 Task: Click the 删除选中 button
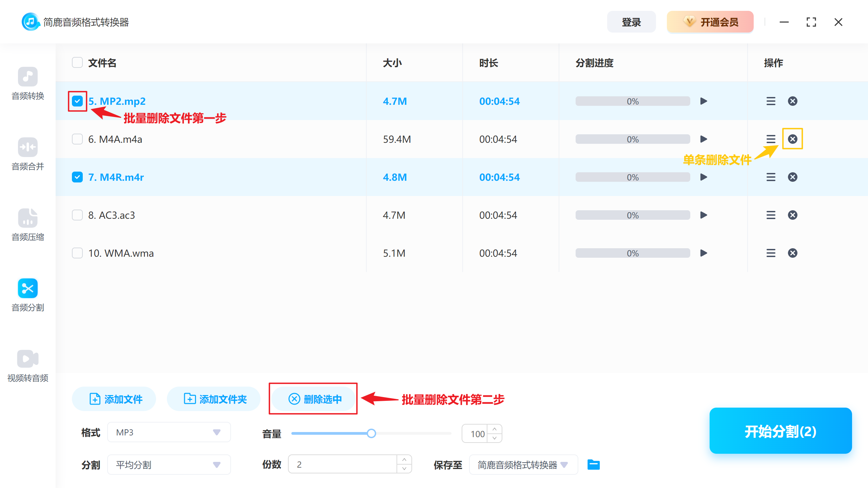[x=314, y=399]
